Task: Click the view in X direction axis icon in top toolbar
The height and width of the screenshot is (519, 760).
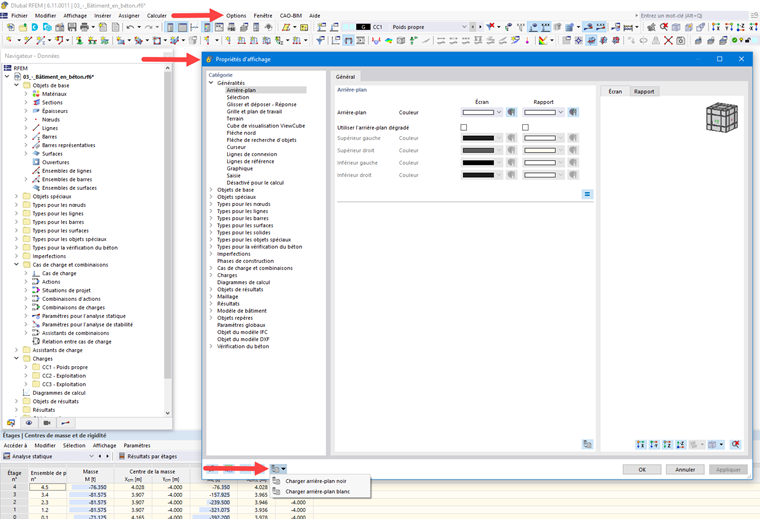Action: click(x=716, y=27)
